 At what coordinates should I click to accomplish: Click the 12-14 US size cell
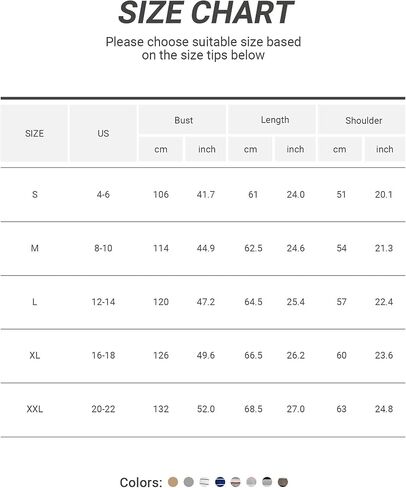tap(103, 302)
